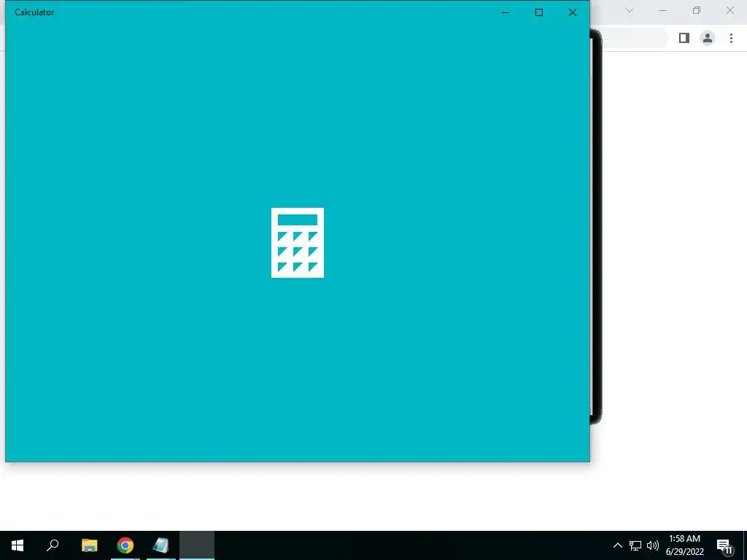Open taskbar search magnifier
The width and height of the screenshot is (747, 560).
(x=53, y=545)
